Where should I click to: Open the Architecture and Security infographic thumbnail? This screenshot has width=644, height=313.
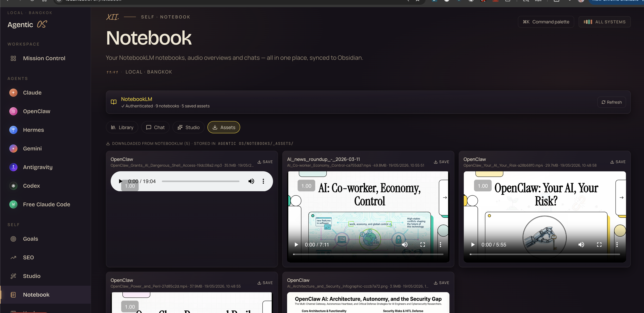[x=368, y=302]
